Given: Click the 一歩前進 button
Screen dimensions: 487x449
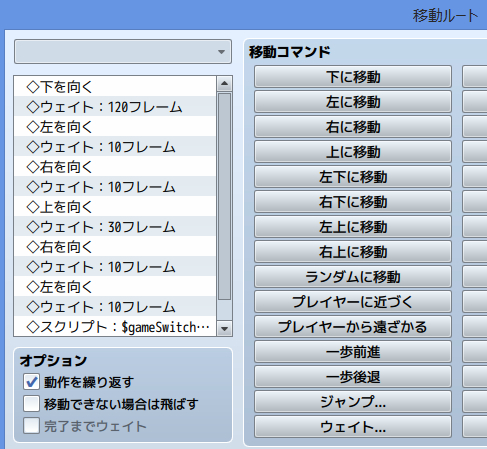Looking at the screenshot, I should point(353,352).
